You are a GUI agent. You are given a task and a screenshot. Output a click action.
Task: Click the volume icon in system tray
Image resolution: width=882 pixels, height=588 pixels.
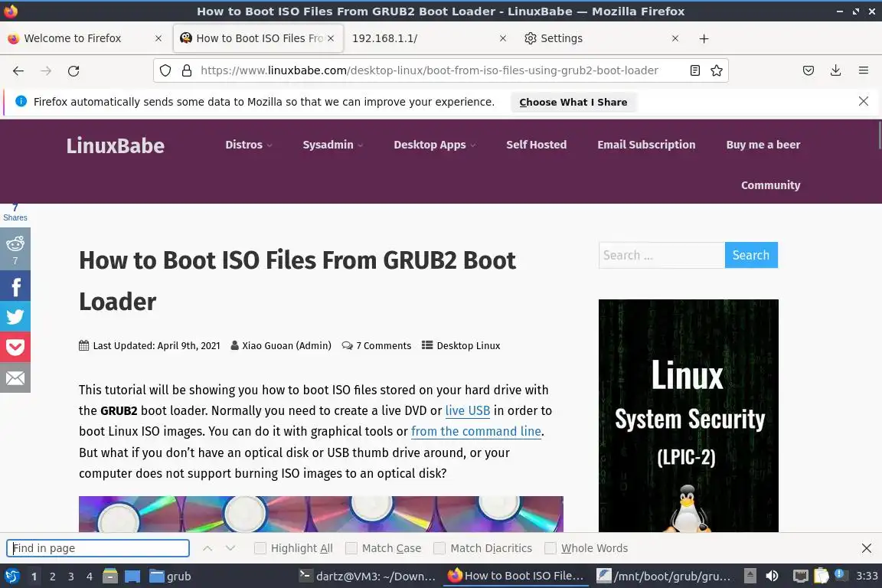point(773,576)
